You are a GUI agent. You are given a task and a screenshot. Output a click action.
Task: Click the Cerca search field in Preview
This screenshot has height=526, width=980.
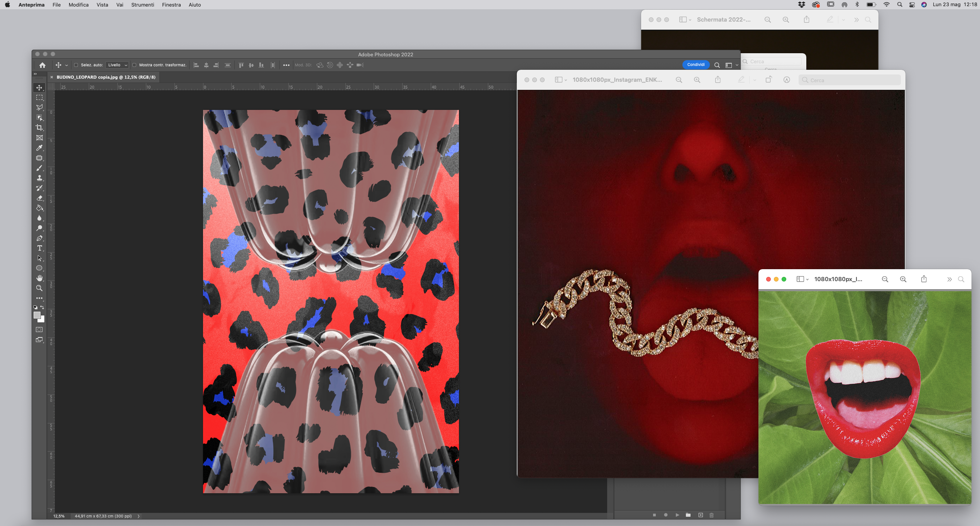[849, 80]
